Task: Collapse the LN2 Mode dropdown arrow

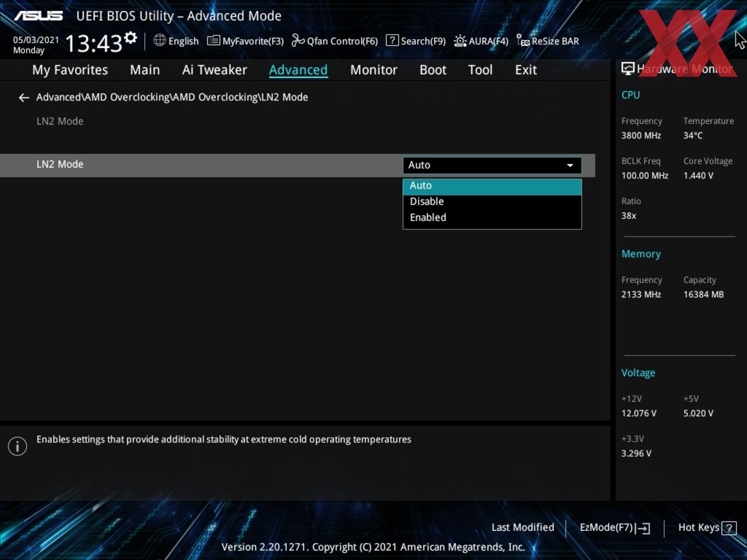Action: [x=570, y=165]
